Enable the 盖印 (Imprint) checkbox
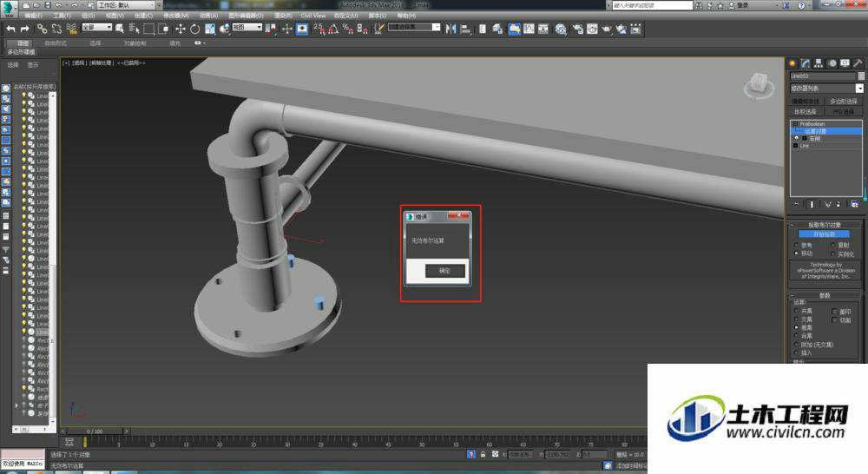The width and height of the screenshot is (868, 474). pyautogui.click(x=834, y=312)
